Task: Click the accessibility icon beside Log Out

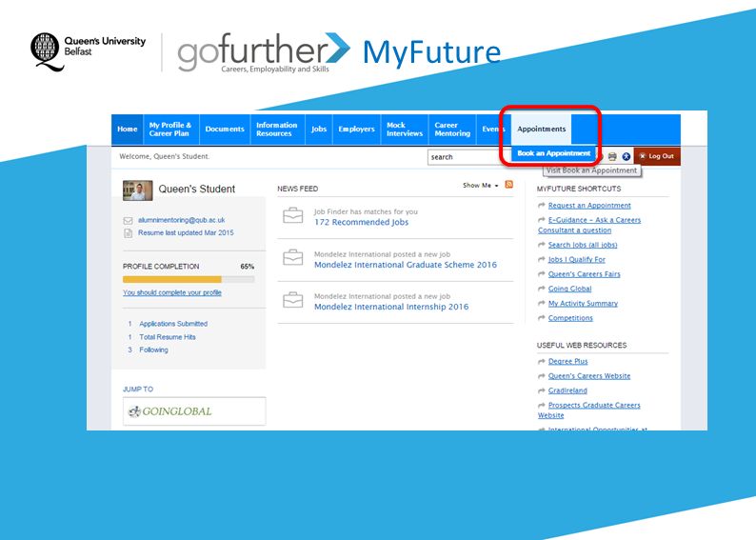Action: pos(627,156)
